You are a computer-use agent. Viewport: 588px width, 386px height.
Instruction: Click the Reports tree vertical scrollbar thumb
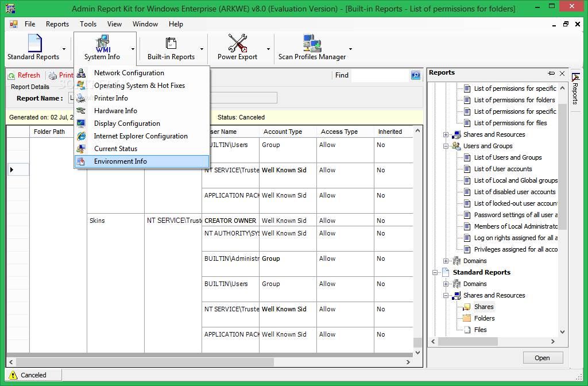tap(562, 166)
